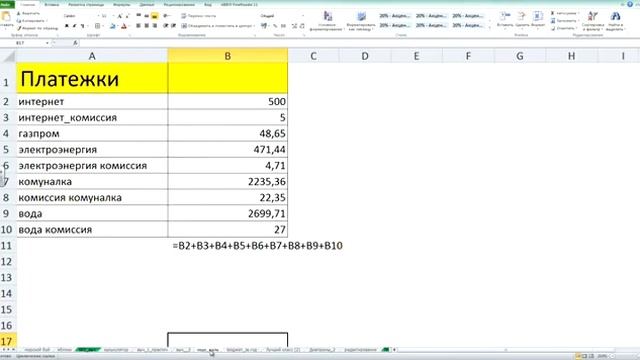Select the cell containing 2699,71
640x360 pixels.
pyautogui.click(x=227, y=213)
